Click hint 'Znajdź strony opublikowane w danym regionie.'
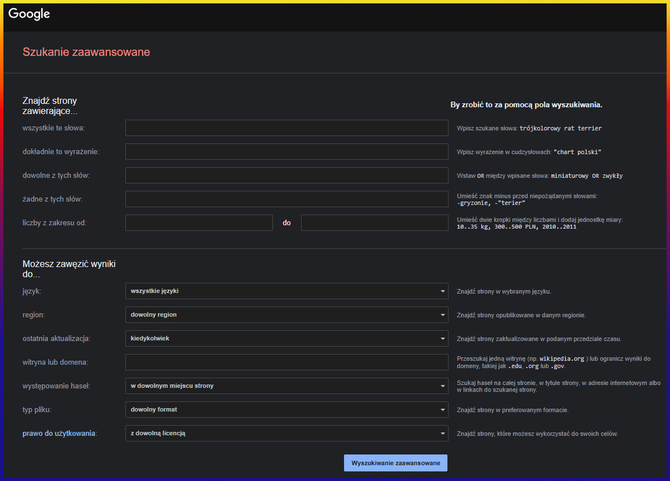 (521, 315)
